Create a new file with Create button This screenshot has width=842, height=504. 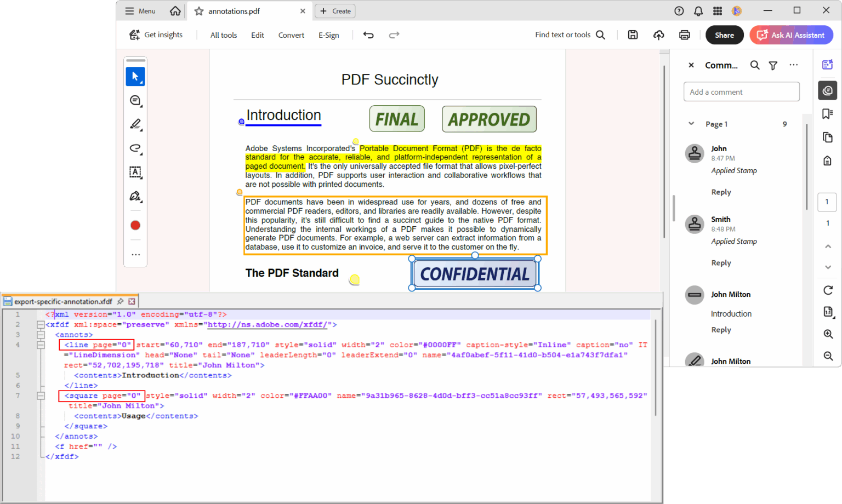(335, 11)
